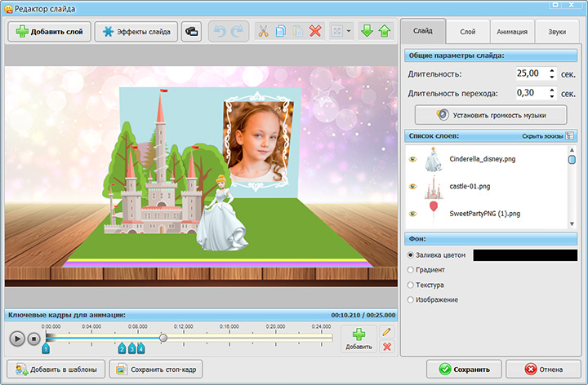
Task: Move the layer down with the green arrow
Action: (367, 32)
